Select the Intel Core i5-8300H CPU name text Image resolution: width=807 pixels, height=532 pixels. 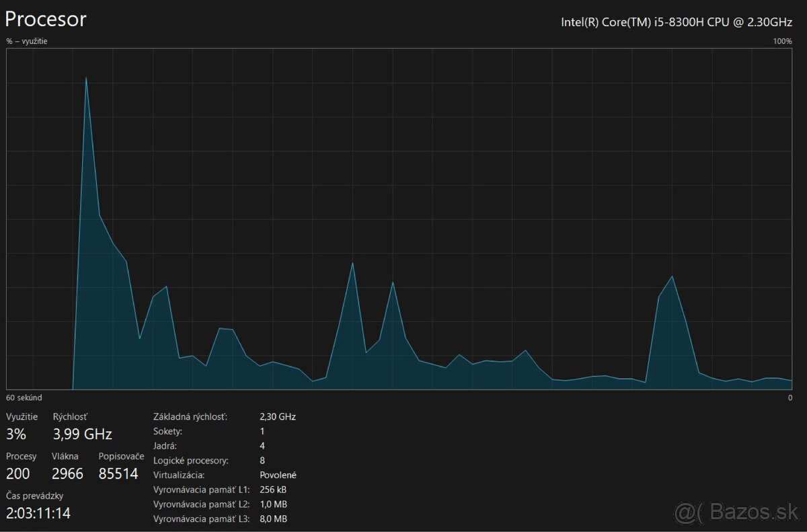tap(677, 22)
